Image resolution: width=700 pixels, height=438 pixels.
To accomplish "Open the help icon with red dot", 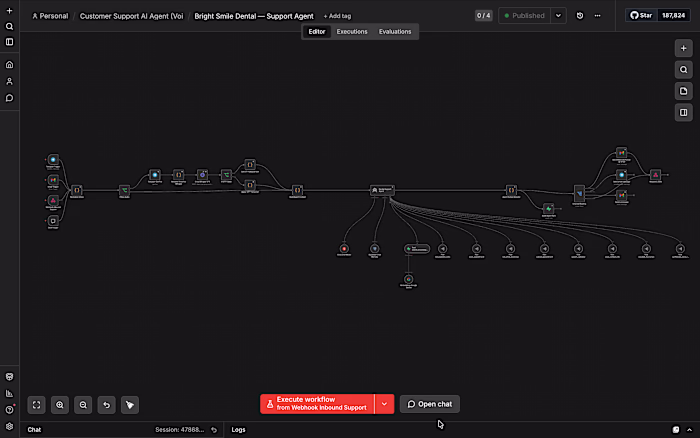I will pos(9,409).
